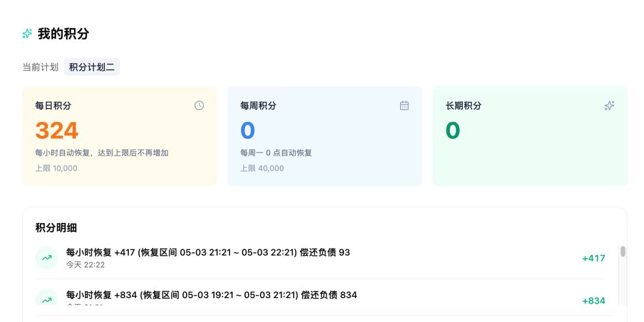This screenshot has height=322, width=644.
Task: Click the blue weekly points value 0
Action: [247, 130]
